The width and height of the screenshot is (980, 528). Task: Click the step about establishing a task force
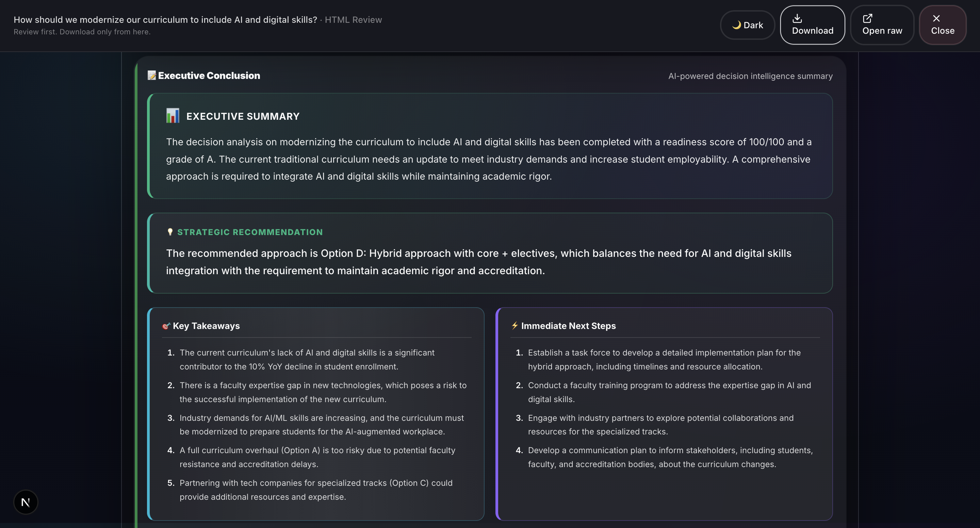pyautogui.click(x=664, y=360)
